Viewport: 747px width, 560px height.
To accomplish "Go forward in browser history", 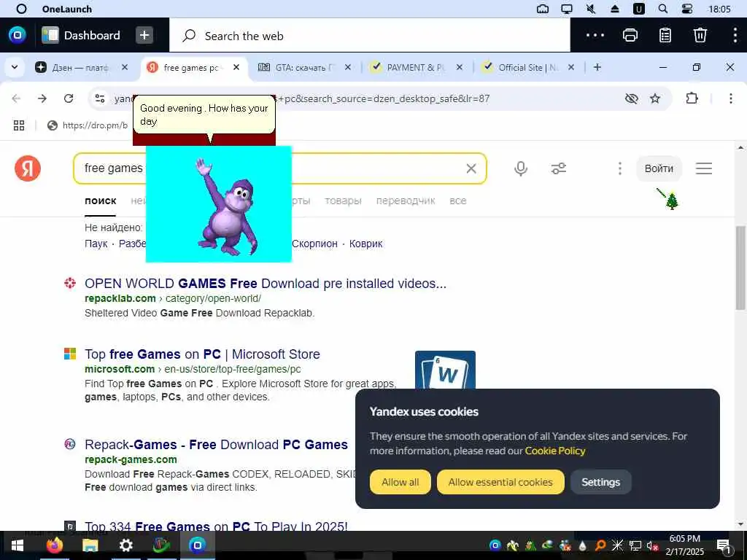I will click(42, 98).
